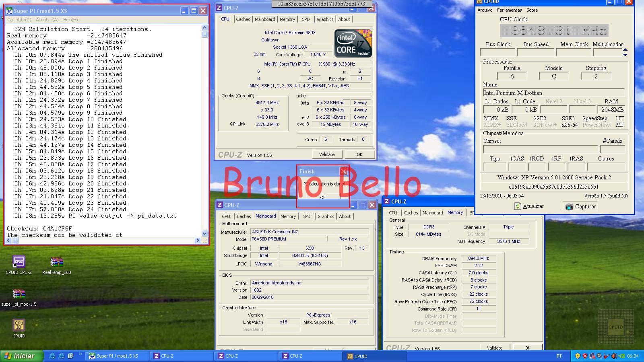Click the PT language indicator

[559, 356]
